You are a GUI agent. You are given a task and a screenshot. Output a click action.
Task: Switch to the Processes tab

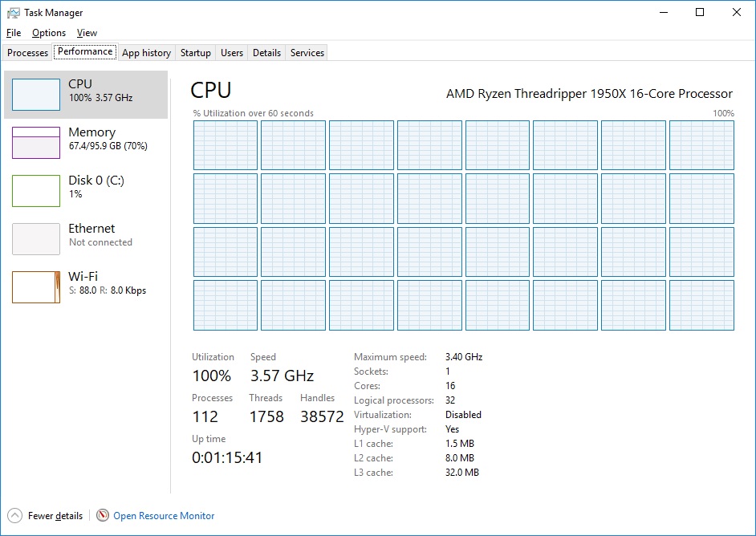tap(28, 53)
